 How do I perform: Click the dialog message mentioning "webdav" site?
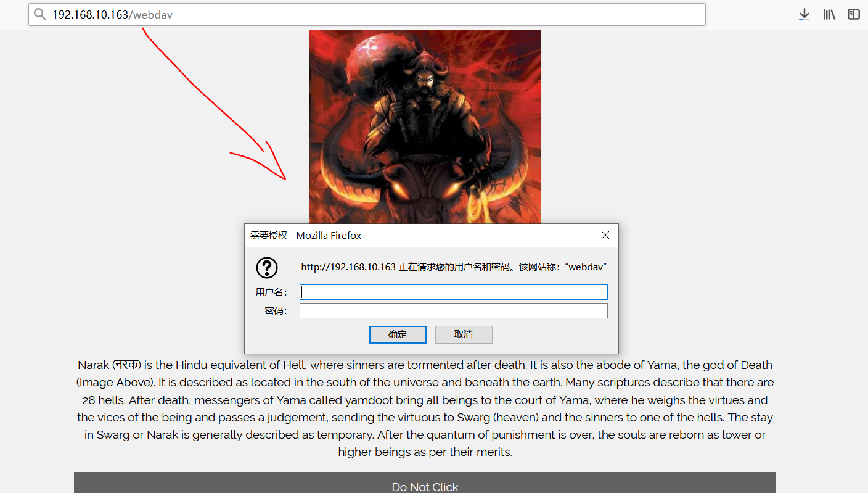coord(454,267)
